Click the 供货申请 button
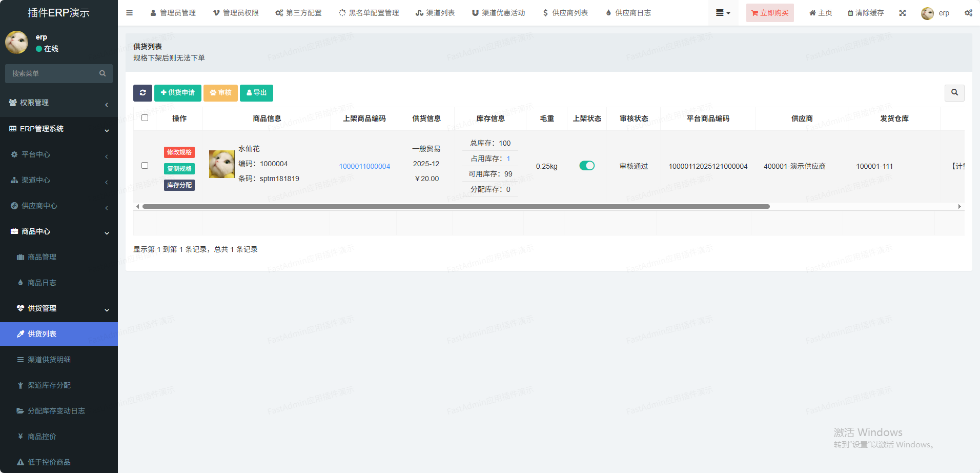Screen dimensions: 980x473 pos(178,93)
